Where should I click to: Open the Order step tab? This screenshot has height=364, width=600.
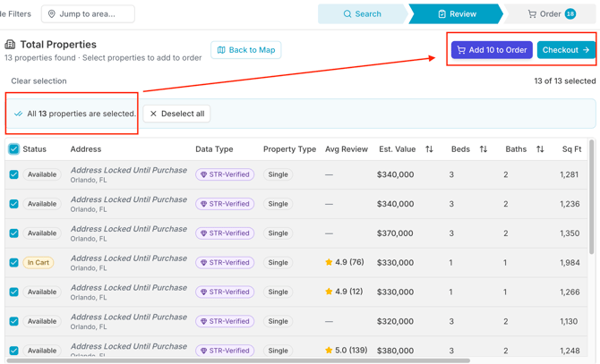pos(550,14)
